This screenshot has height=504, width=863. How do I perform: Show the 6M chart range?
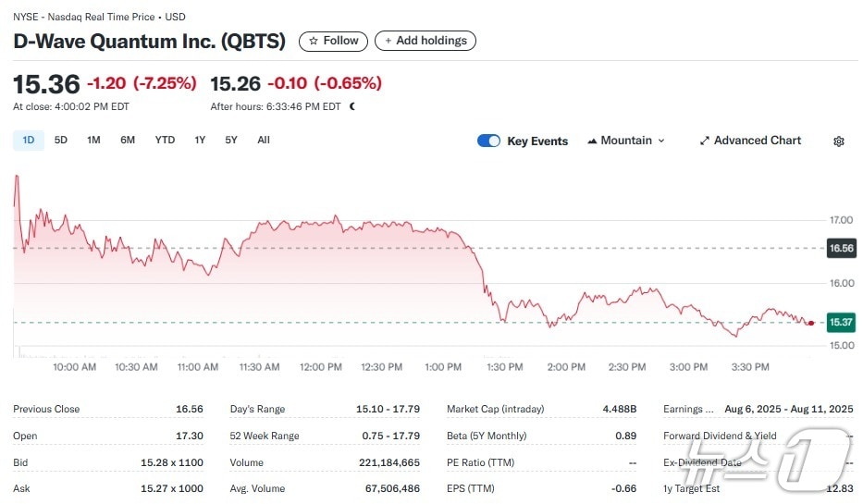(128, 140)
